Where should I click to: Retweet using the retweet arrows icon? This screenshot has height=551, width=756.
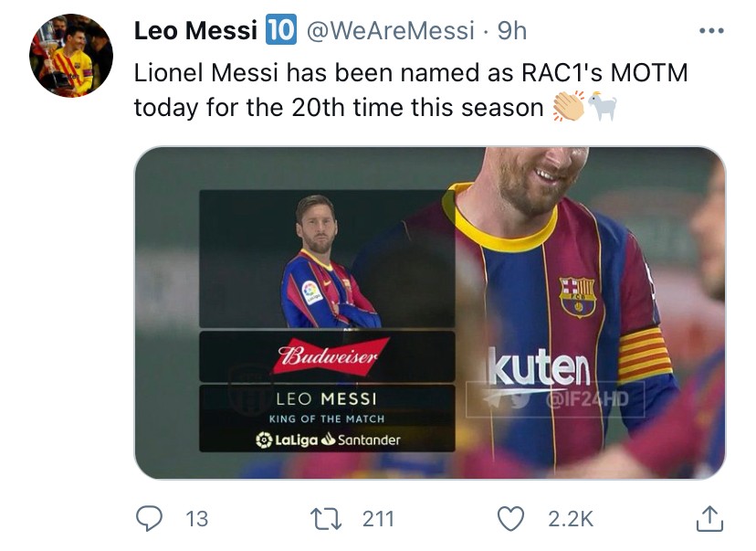(x=326, y=519)
